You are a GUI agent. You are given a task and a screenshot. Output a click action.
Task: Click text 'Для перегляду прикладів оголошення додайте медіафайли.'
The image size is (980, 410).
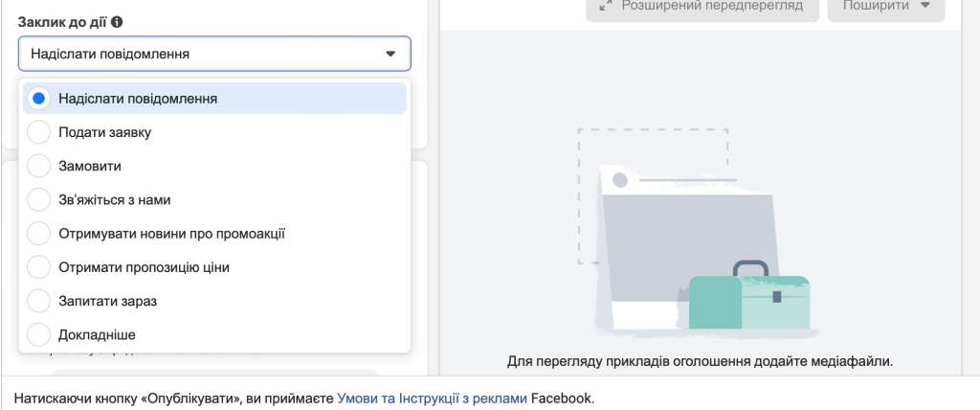[700, 361]
